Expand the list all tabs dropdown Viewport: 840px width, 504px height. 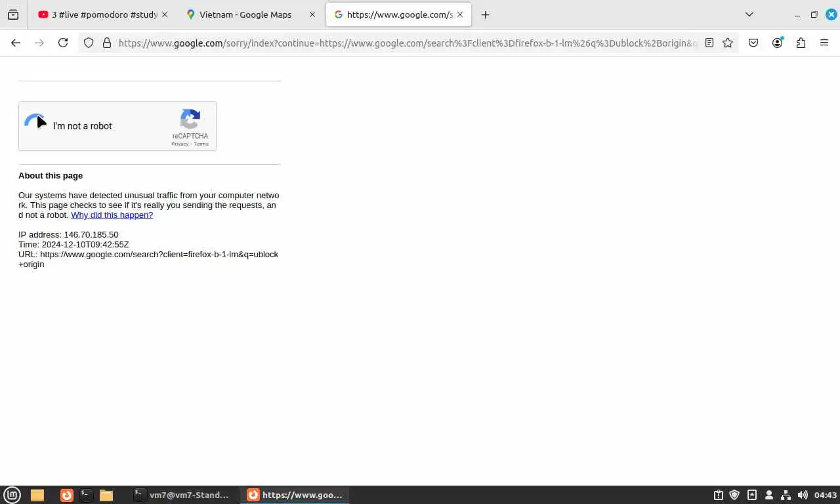coord(749,14)
